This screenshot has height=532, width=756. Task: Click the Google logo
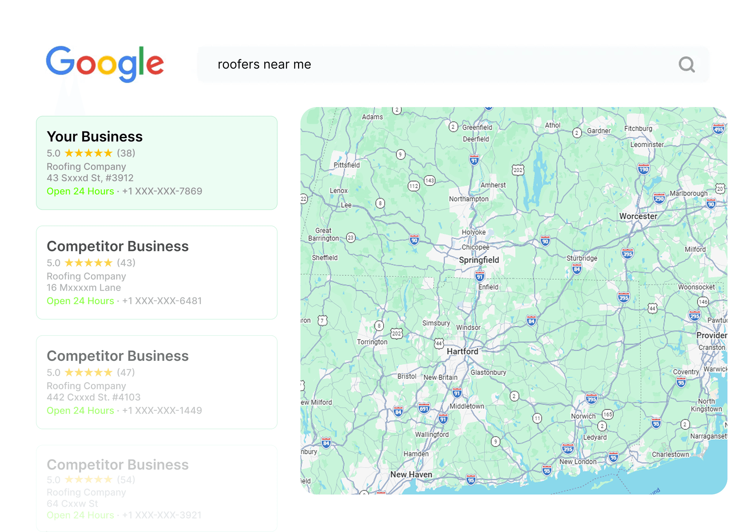coord(105,64)
